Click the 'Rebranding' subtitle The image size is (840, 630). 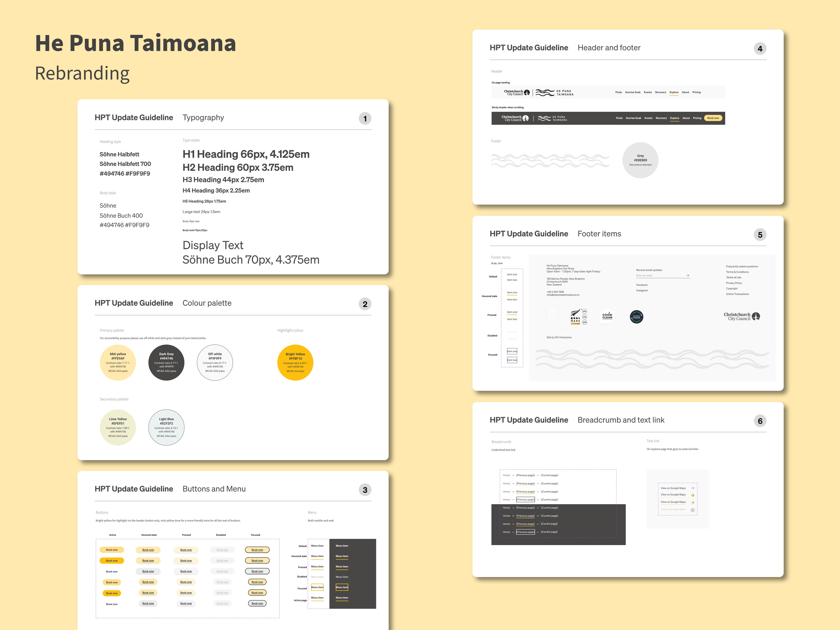point(82,74)
